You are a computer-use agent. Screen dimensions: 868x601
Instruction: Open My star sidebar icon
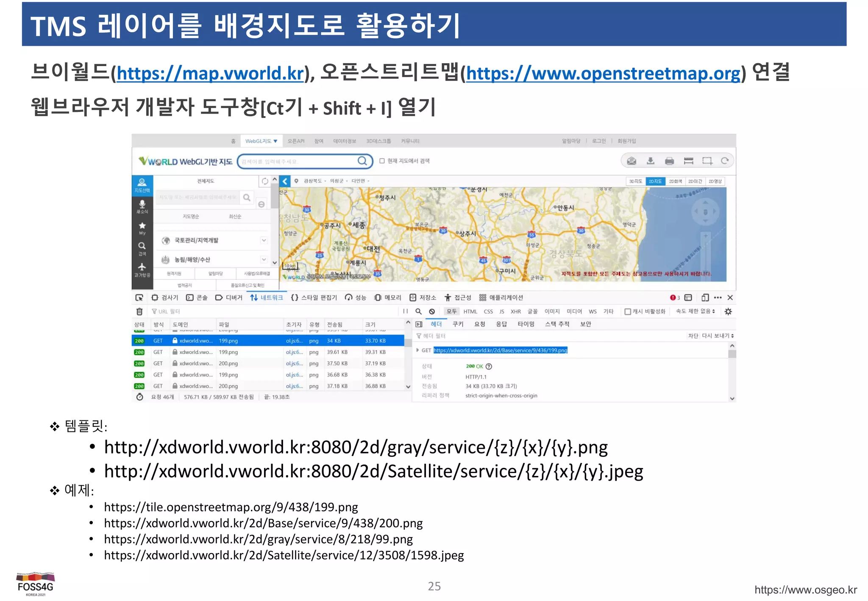tap(142, 228)
